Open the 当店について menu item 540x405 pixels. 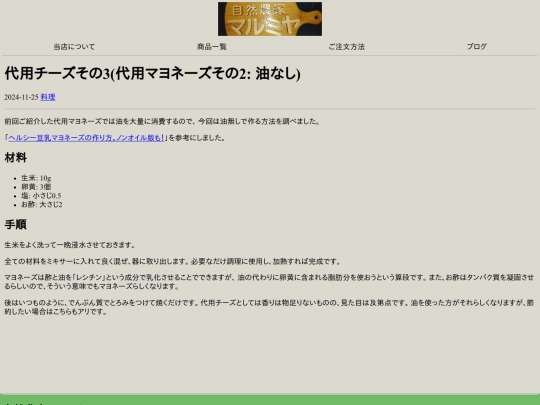click(74, 46)
